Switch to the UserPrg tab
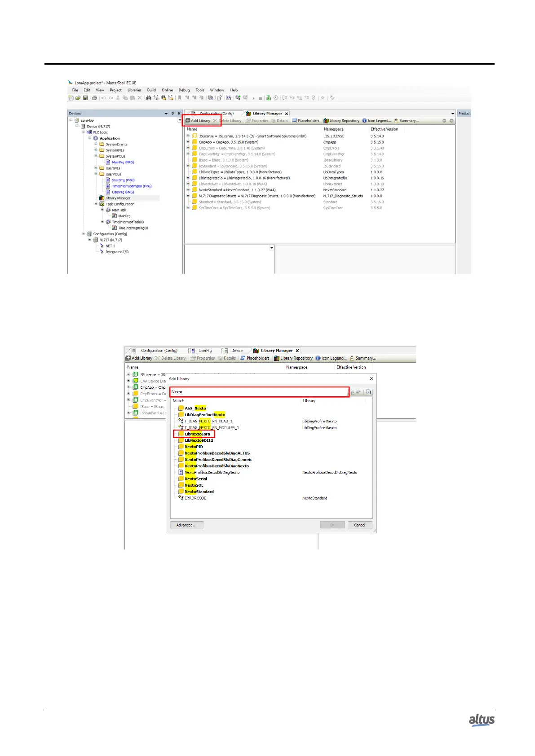 pyautogui.click(x=205, y=351)
